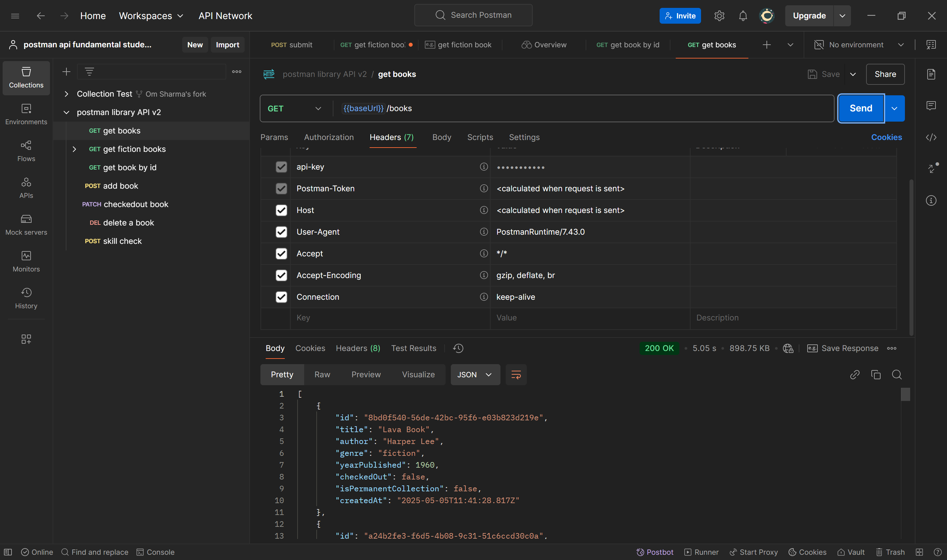Copy the response body with copy icon
The image size is (947, 560).
(876, 374)
